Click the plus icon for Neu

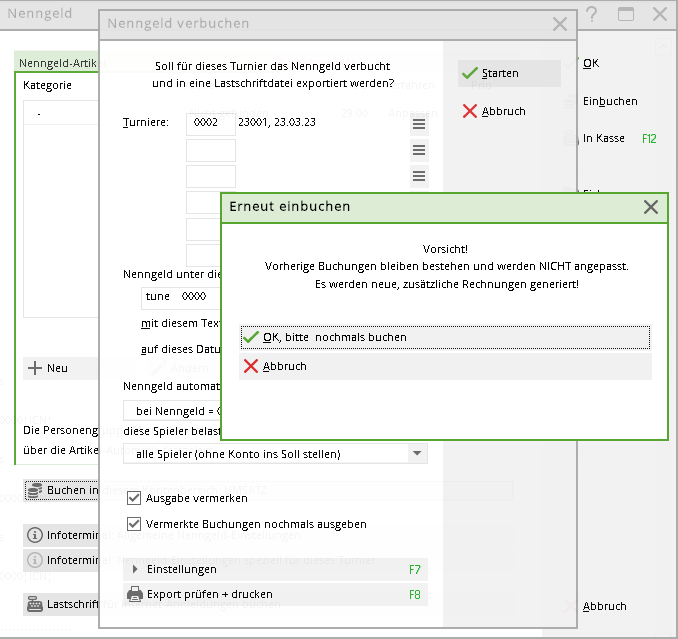click(x=35, y=368)
